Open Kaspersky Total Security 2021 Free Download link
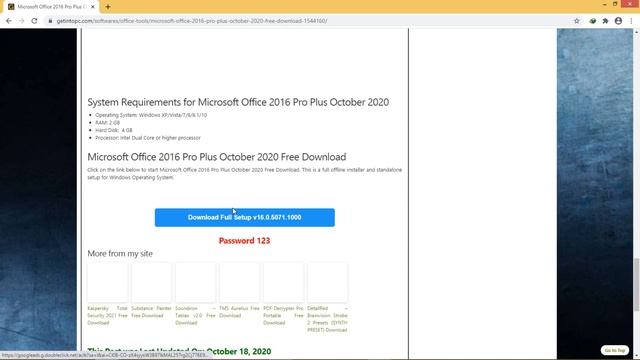This screenshot has width=640, height=360. pyautogui.click(x=107, y=316)
